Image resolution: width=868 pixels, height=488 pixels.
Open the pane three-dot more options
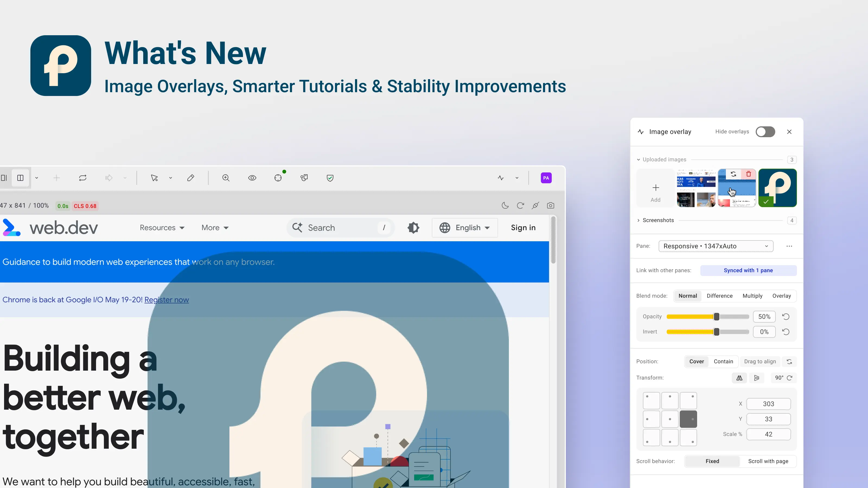[790, 246]
